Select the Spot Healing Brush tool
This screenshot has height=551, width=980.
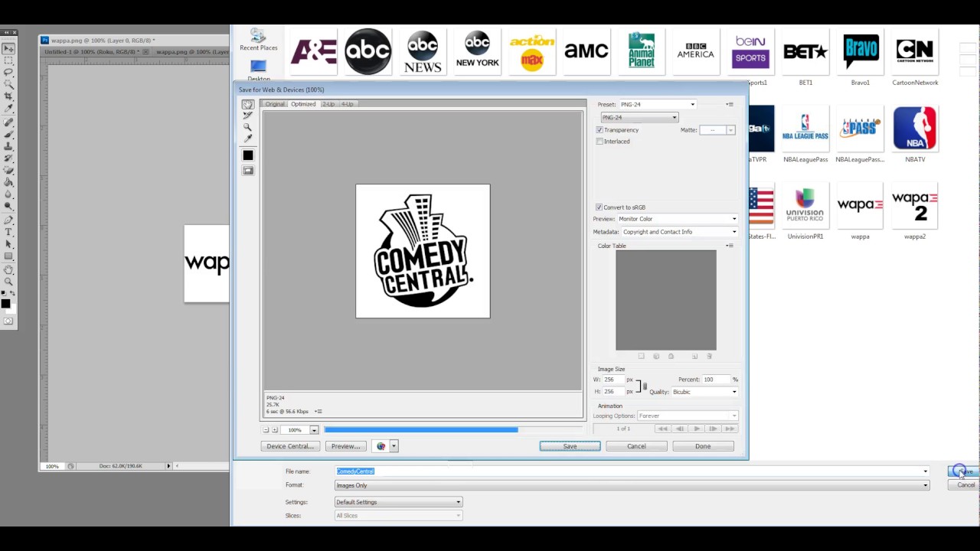coord(8,122)
